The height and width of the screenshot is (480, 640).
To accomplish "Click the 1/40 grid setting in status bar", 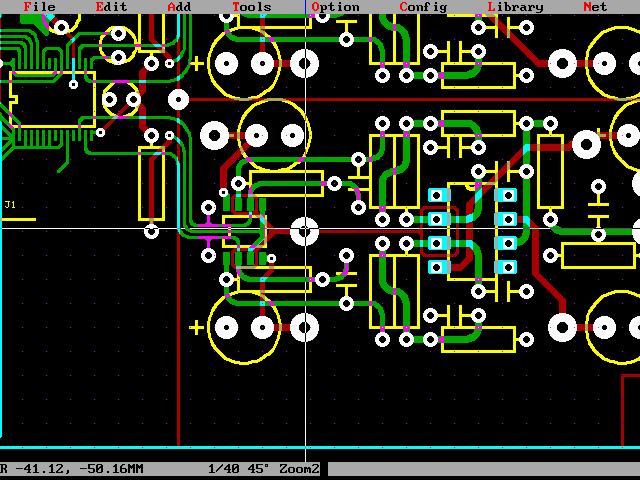I will tap(224, 469).
